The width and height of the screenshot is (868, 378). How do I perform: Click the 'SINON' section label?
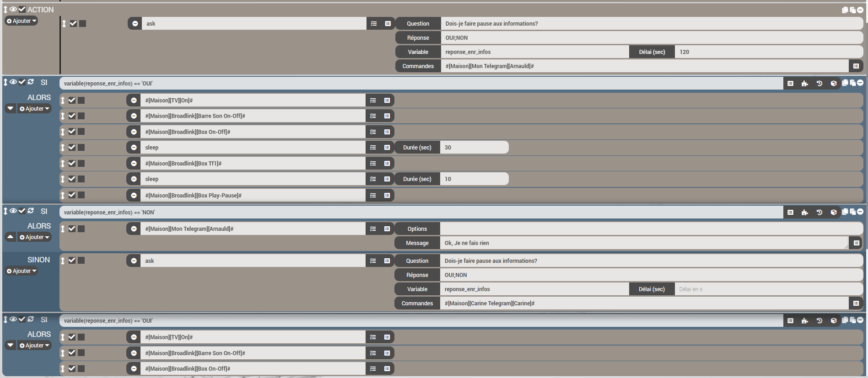point(38,260)
